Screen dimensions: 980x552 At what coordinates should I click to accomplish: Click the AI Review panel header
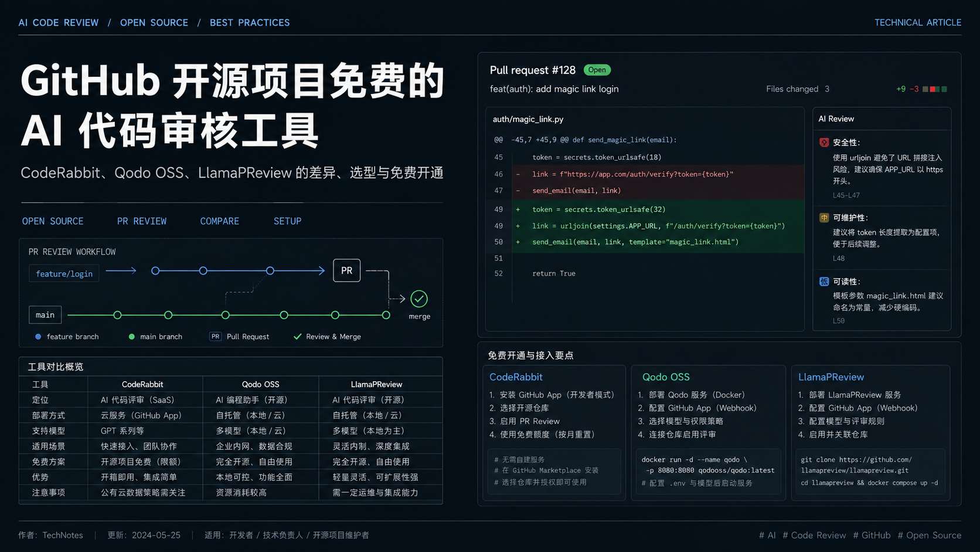pyautogui.click(x=836, y=118)
